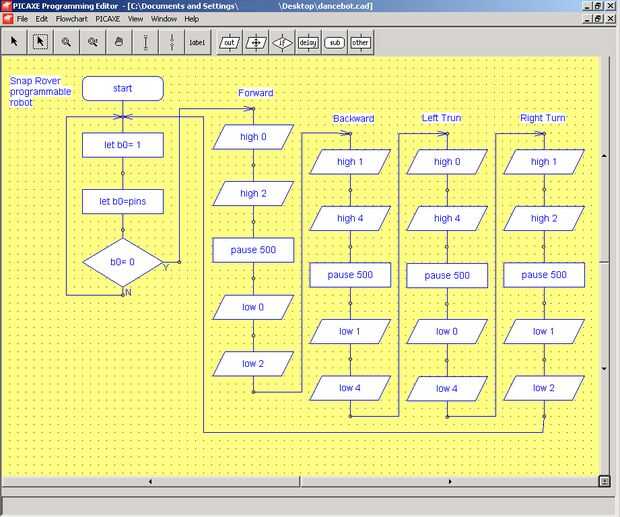Viewport: 620px width, 517px height.
Task: Click the document icon beside File menu
Action: tap(8, 19)
